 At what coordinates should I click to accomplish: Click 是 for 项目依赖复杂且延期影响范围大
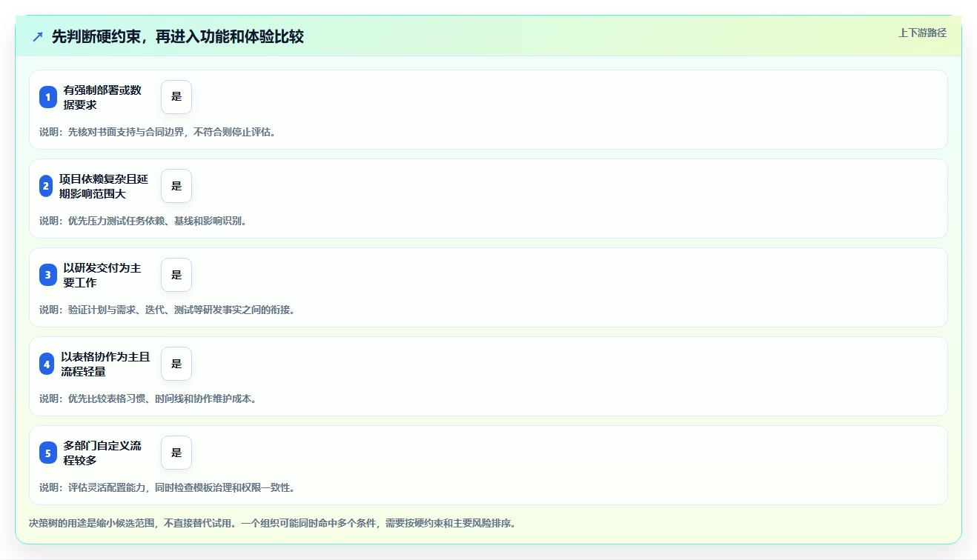tap(176, 186)
